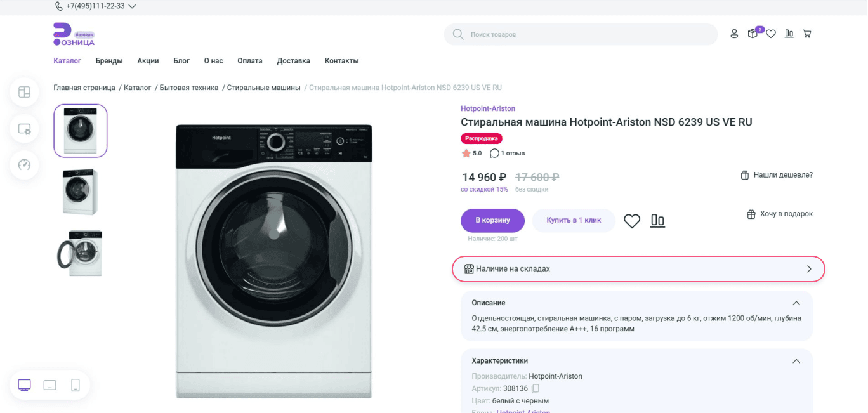Screen dimensions: 868x413
Task: Add product with В корзину button
Action: [493, 220]
